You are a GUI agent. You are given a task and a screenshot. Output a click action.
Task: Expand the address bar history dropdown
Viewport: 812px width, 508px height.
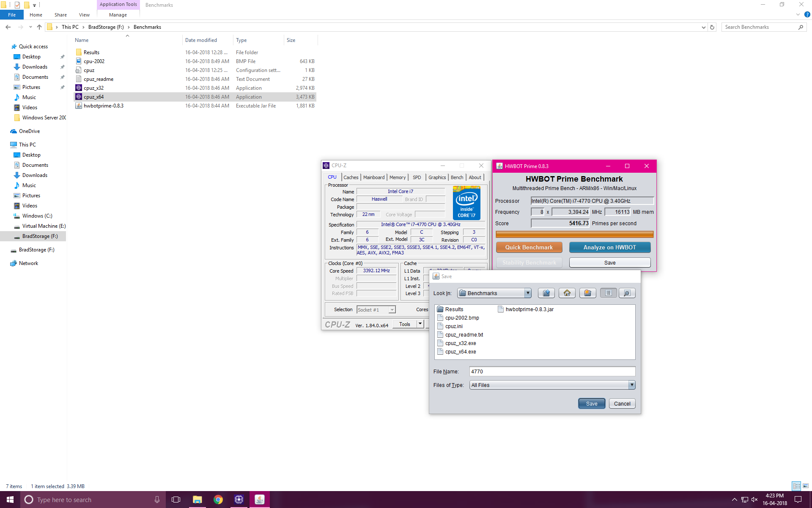(x=704, y=27)
